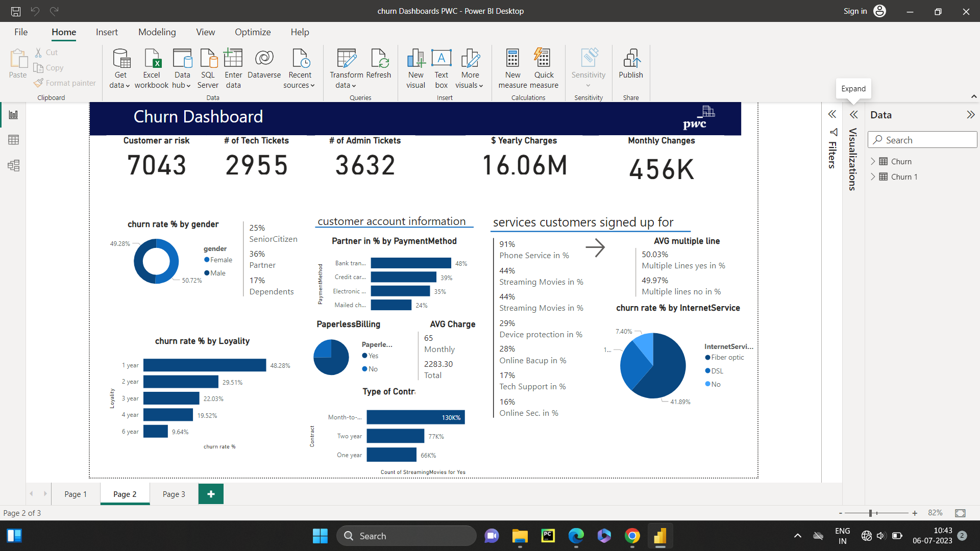Screen dimensions: 980x551
Task: Open the SQL Server connector
Action: pyautogui.click(x=208, y=68)
